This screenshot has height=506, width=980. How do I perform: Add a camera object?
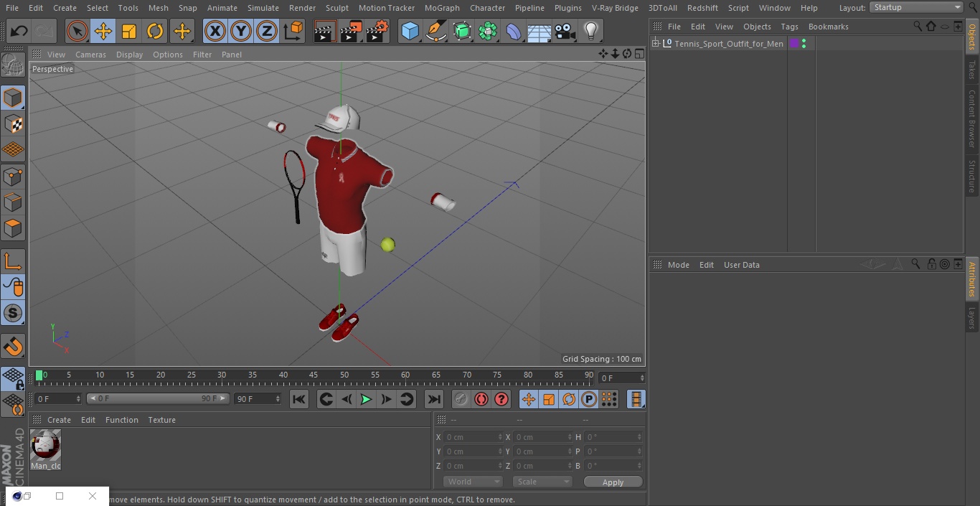(x=565, y=31)
